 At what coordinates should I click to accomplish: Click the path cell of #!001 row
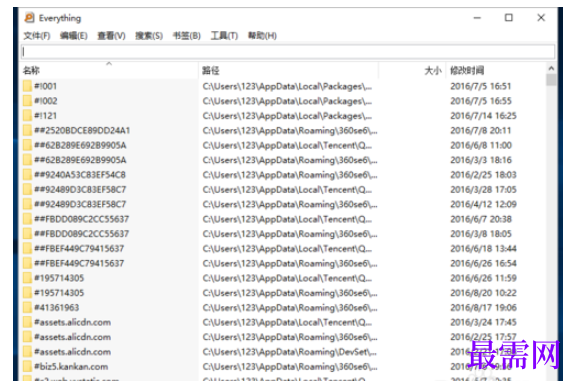coord(287,86)
